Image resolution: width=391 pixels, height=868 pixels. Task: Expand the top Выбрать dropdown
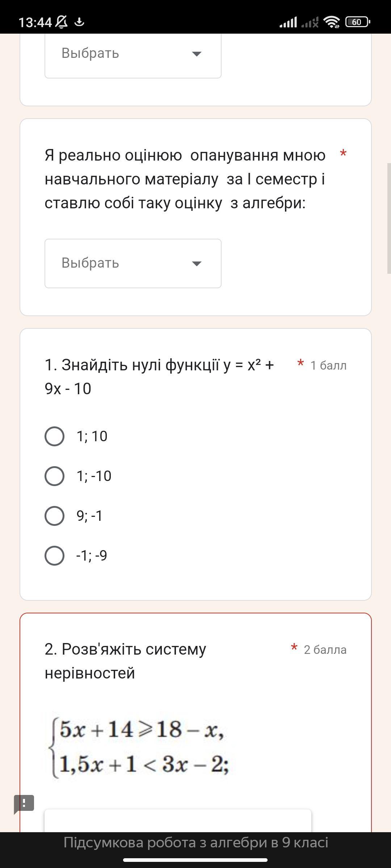(133, 54)
